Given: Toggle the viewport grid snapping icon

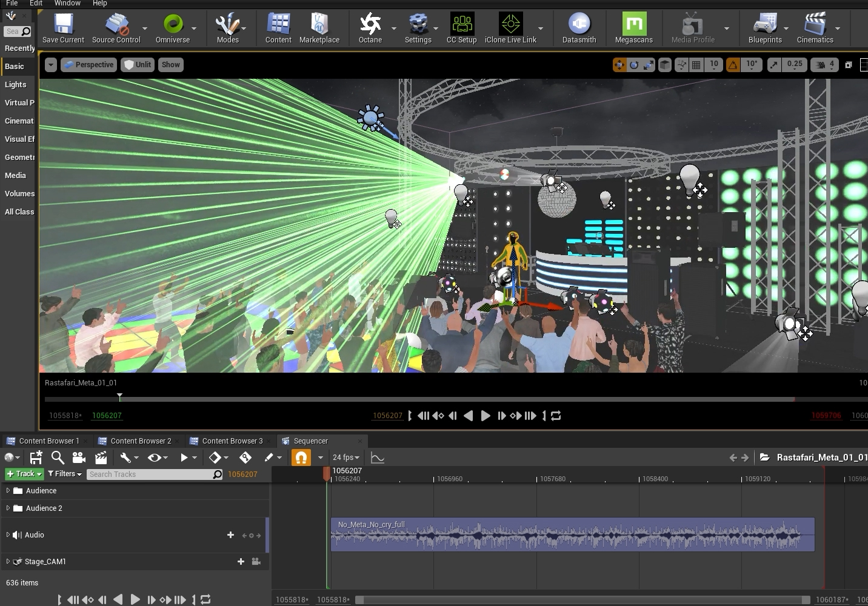Looking at the screenshot, I should pyautogui.click(x=696, y=65).
